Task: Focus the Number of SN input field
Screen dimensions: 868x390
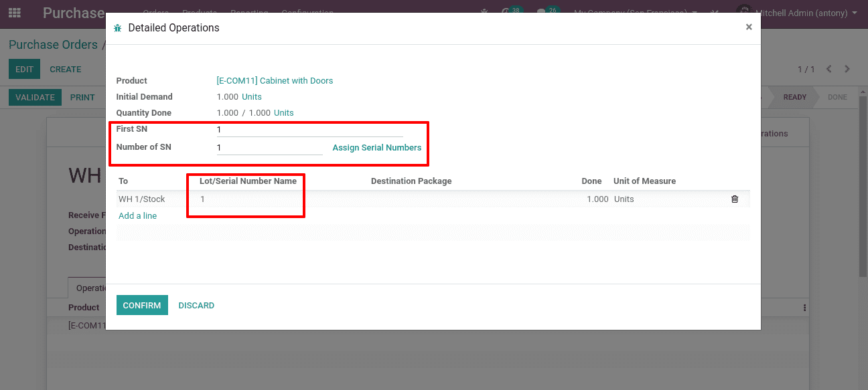Action: [x=269, y=147]
